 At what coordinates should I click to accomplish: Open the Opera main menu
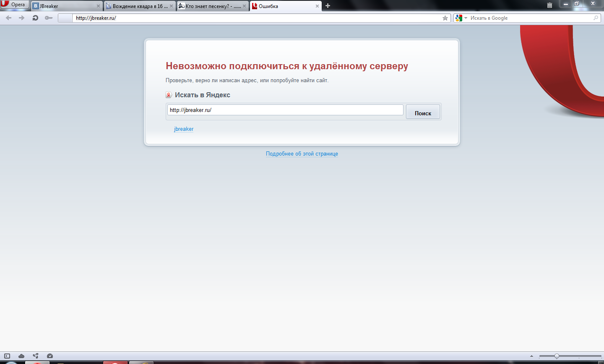coord(15,5)
